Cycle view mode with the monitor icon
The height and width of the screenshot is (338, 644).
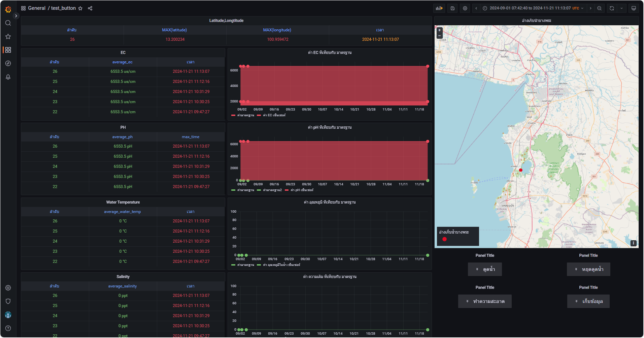coord(634,8)
